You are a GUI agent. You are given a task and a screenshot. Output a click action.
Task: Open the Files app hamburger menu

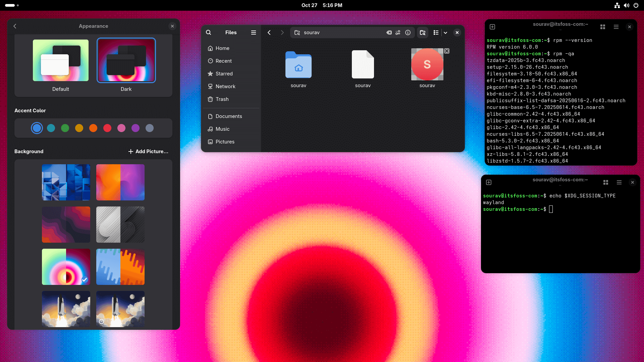pos(253,32)
